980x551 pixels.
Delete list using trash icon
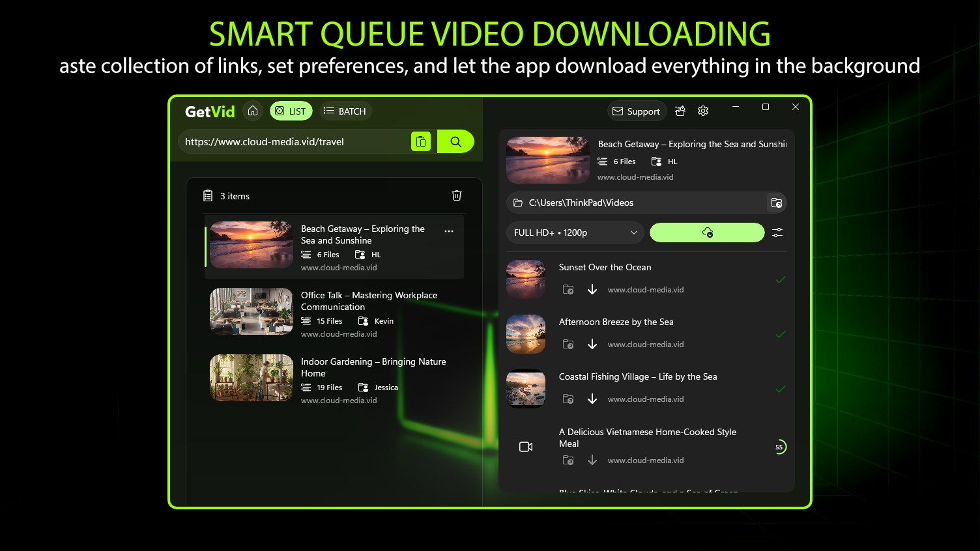click(x=457, y=195)
